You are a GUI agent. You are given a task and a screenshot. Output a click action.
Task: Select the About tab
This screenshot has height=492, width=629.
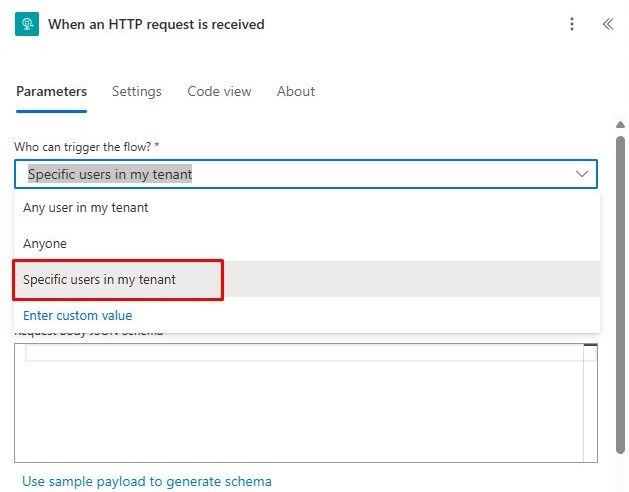click(x=296, y=91)
